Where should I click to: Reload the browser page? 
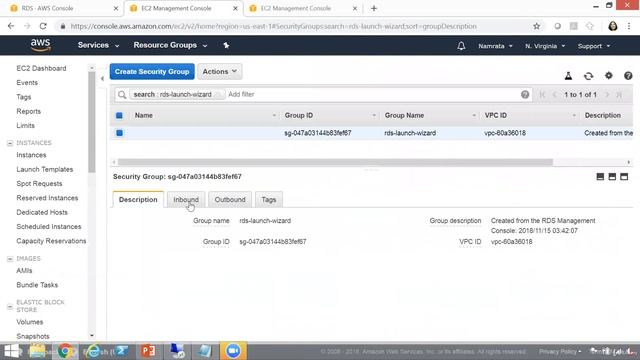click(x=43, y=26)
